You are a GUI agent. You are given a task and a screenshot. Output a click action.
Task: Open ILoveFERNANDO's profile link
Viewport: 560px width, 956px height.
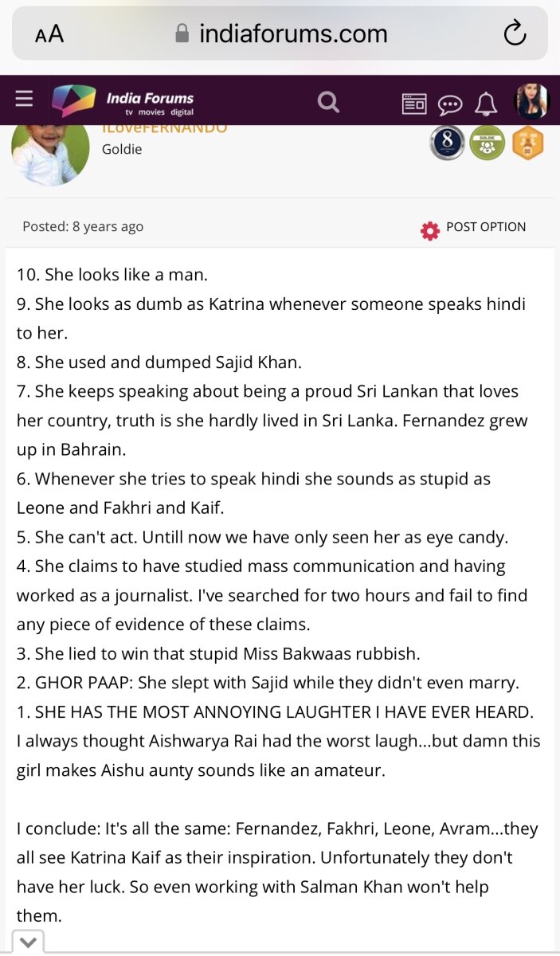[164, 128]
